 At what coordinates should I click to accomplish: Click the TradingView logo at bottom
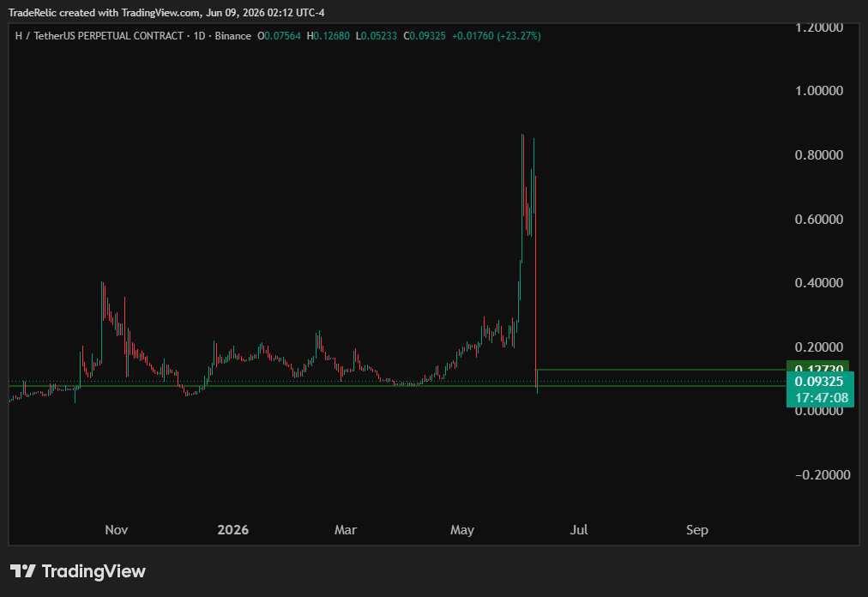click(78, 571)
